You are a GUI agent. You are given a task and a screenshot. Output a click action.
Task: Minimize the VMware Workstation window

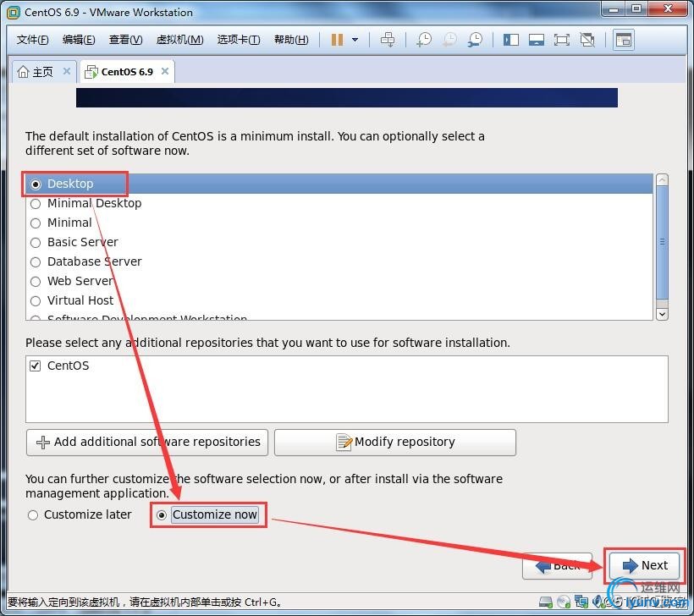pyautogui.click(x=614, y=9)
